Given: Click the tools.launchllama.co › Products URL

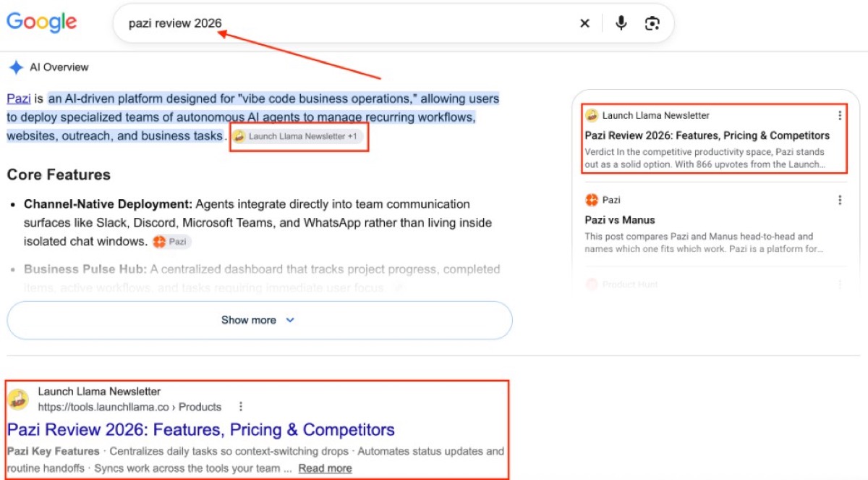Looking at the screenshot, I should 129,407.
